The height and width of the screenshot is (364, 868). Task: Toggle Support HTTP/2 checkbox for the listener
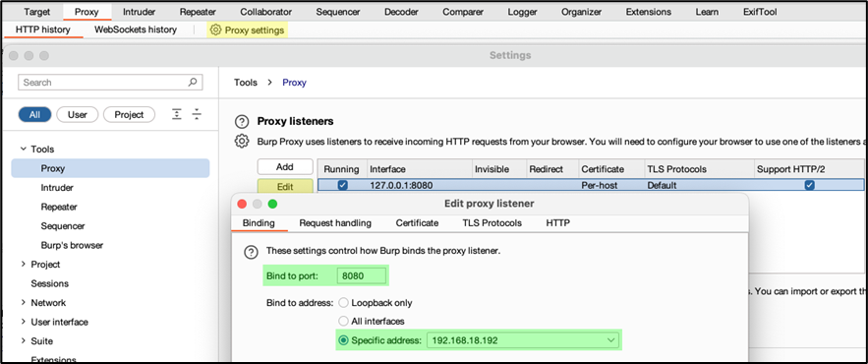pyautogui.click(x=810, y=186)
